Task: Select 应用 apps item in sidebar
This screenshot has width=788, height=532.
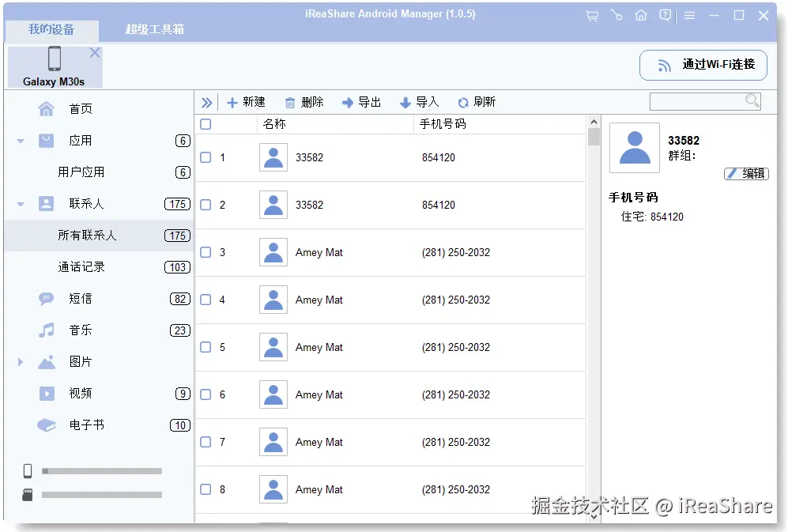Action: (99, 140)
